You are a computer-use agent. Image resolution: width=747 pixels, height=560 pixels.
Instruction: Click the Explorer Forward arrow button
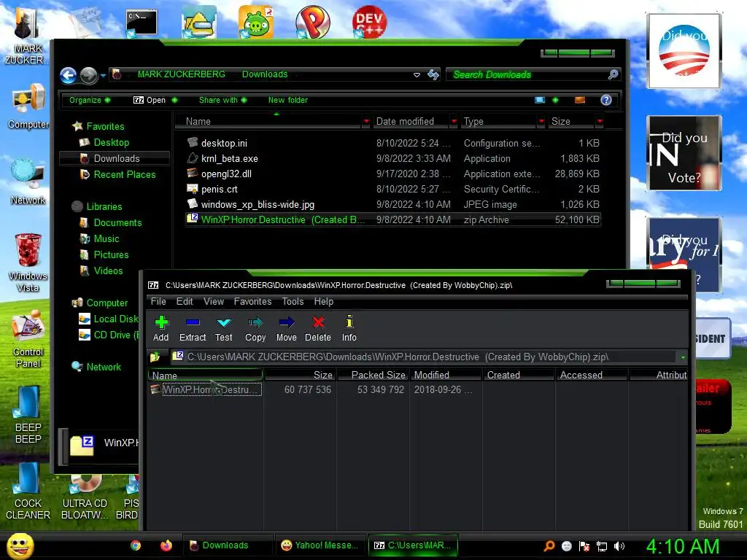coord(88,75)
